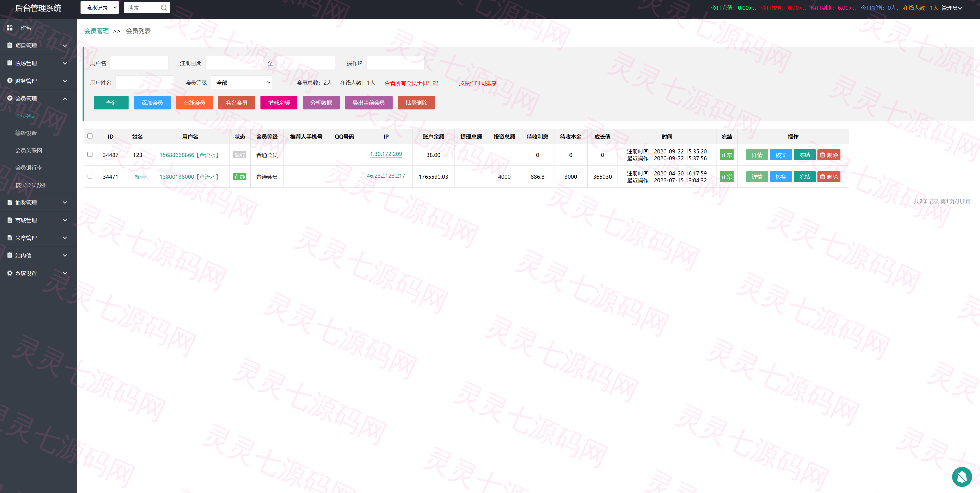Screen dimensions: 980x493
Task: Click 冻结 button for member 34487
Action: click(805, 155)
